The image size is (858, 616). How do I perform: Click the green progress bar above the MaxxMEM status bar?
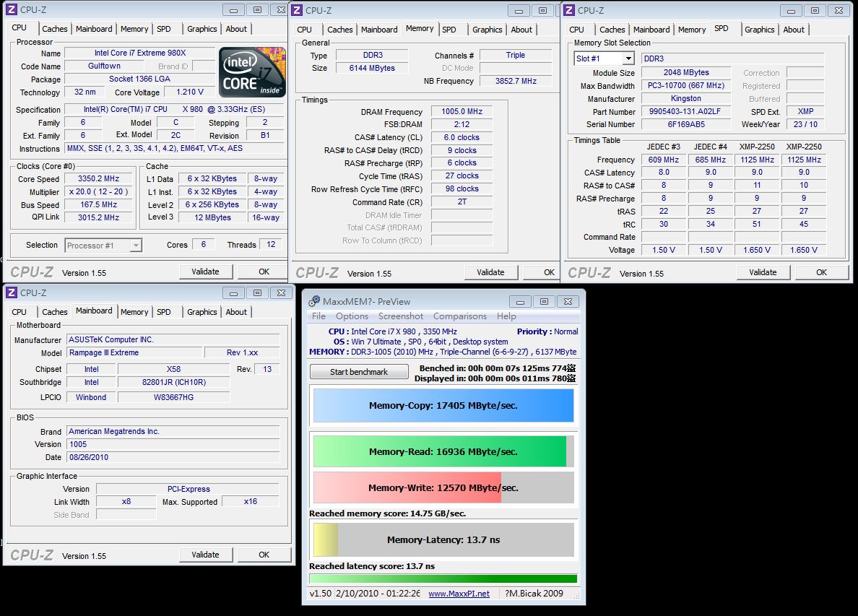click(x=443, y=578)
